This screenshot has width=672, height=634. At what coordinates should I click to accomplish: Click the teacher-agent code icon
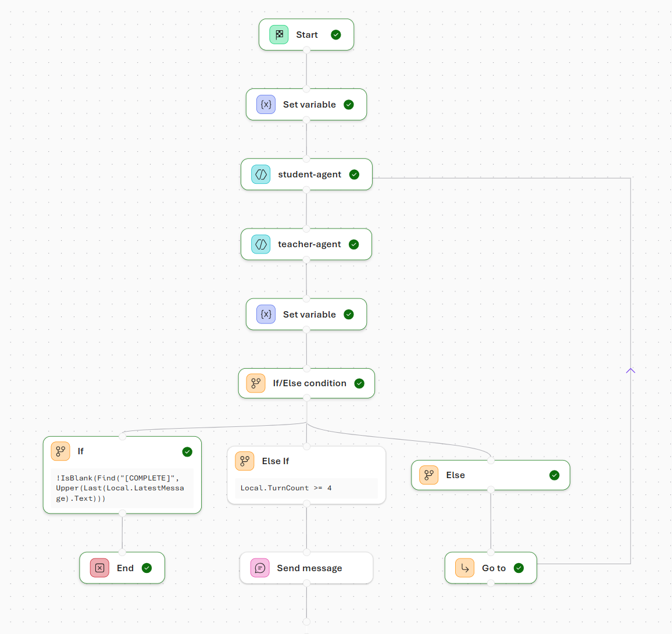pyautogui.click(x=260, y=244)
